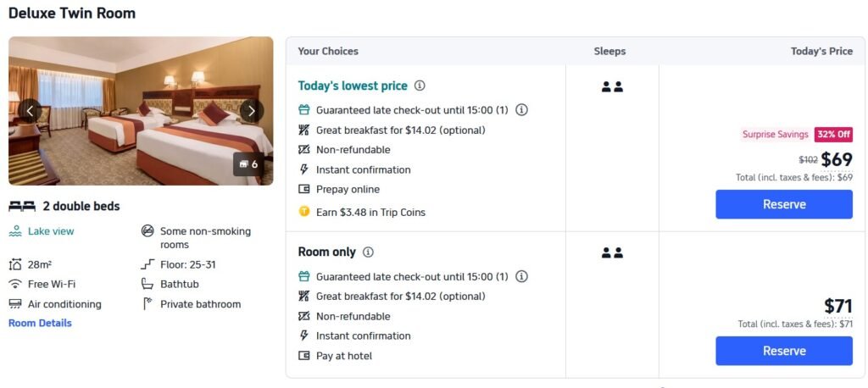Click the Total incl. taxes $69 text

coord(793,177)
